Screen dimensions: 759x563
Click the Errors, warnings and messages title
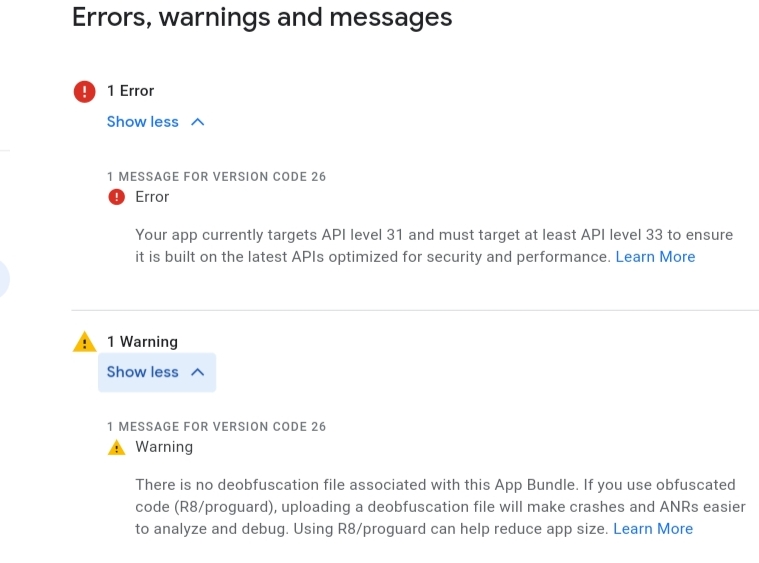[x=262, y=17]
